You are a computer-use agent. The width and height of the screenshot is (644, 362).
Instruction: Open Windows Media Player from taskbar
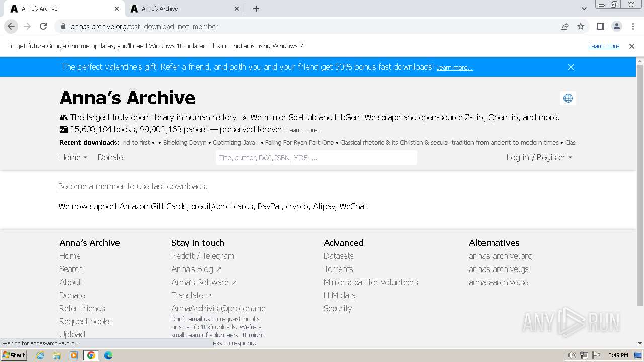pos(74,355)
